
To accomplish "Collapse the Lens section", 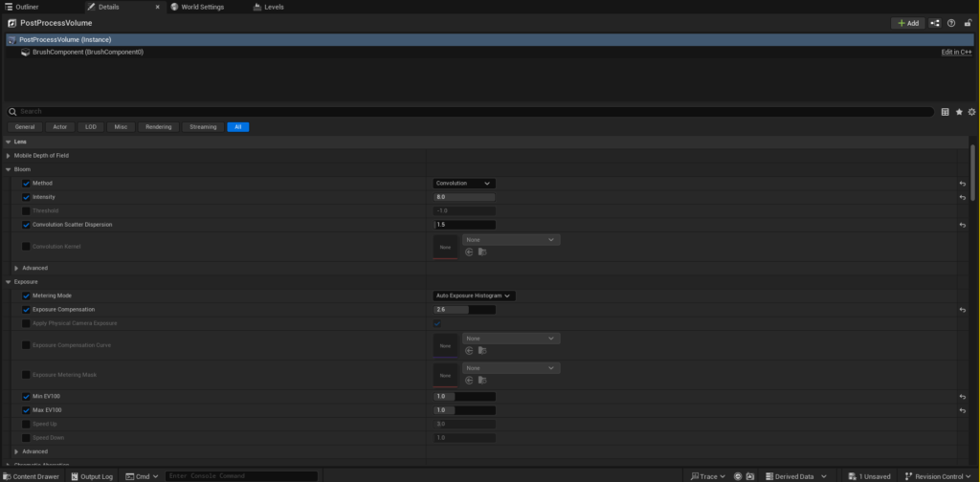I will (8, 142).
